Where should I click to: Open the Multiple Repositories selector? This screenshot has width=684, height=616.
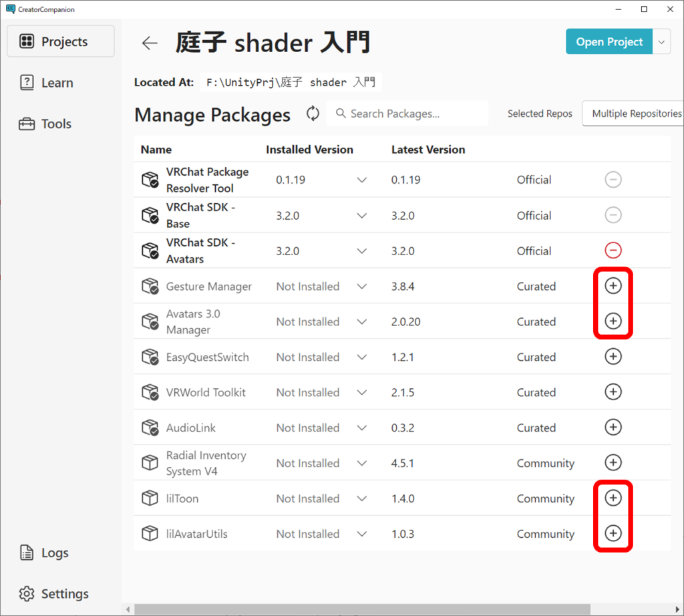635,114
